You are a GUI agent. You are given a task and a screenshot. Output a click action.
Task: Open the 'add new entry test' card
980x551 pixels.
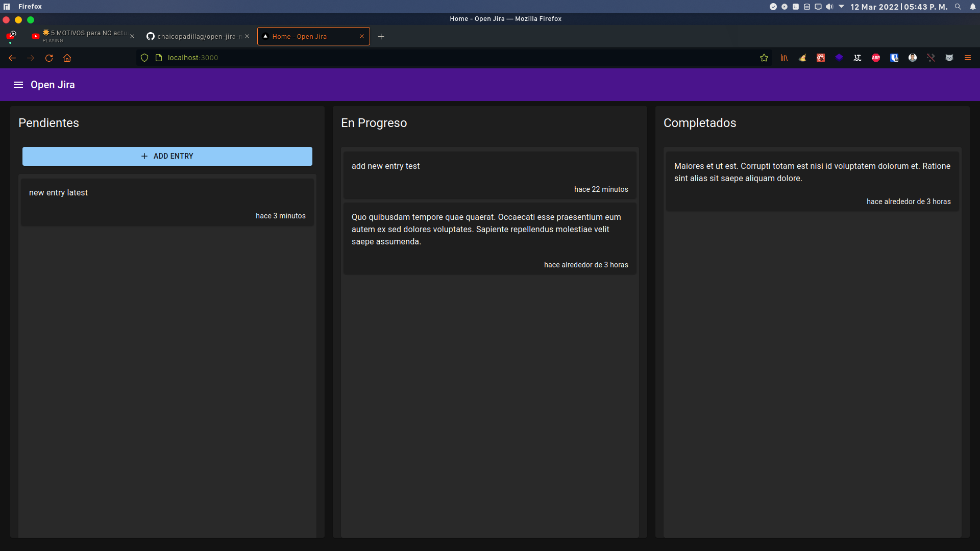[490, 176]
